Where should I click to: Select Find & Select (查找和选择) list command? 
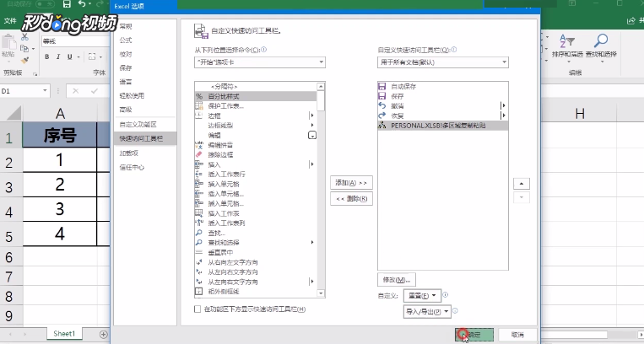click(256, 243)
